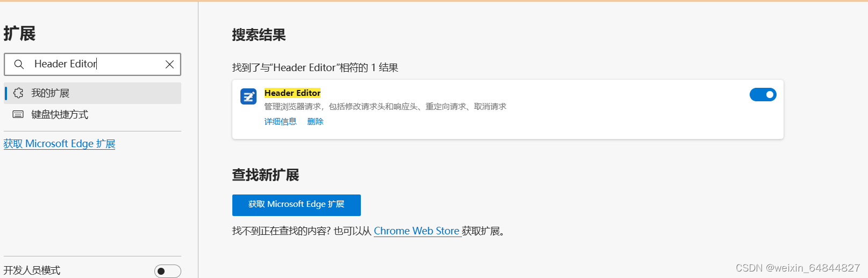868x278 pixels.
Task: Open the Chrome Web Store link
Action: pos(417,231)
